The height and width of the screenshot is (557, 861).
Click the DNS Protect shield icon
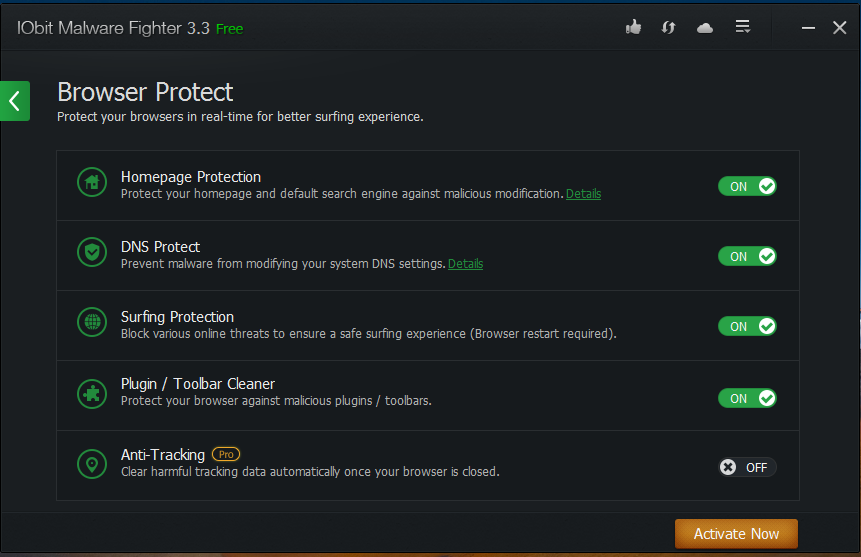click(x=92, y=252)
